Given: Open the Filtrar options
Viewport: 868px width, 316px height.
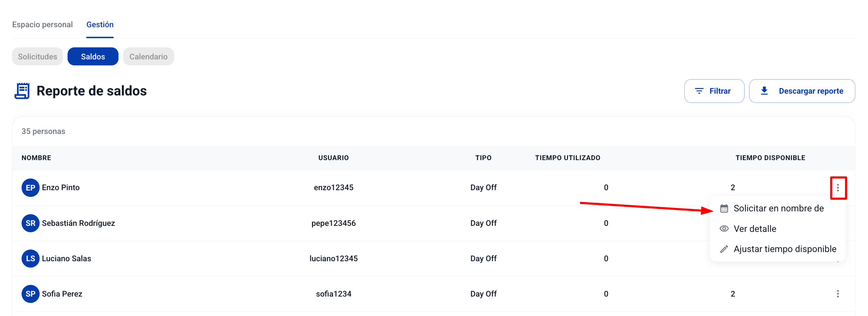Looking at the screenshot, I should click(x=714, y=91).
